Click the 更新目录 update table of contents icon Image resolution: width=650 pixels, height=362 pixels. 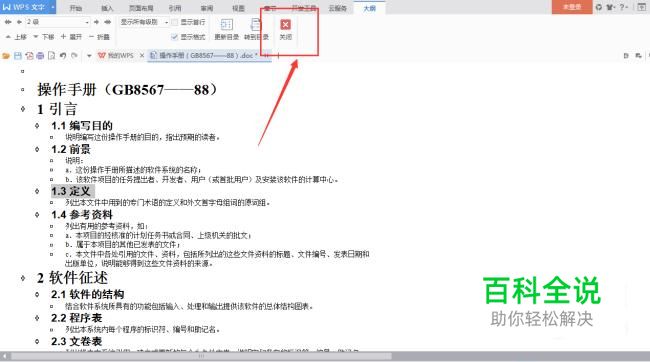[226, 25]
